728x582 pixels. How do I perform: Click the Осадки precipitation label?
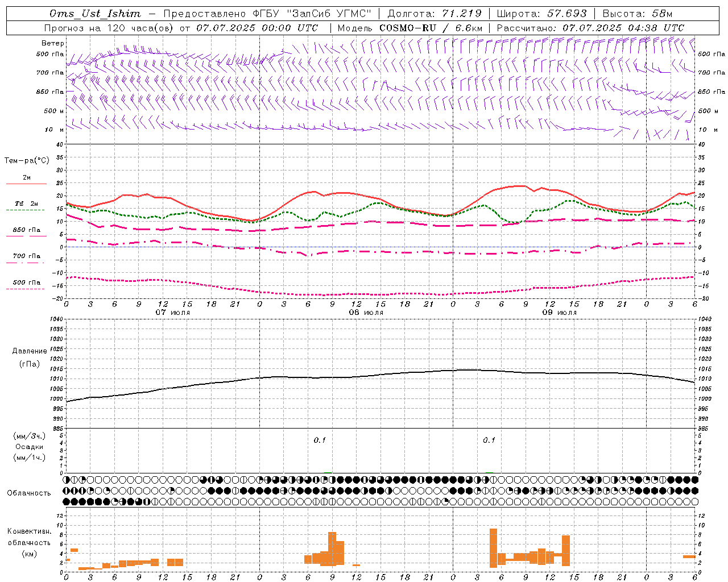[30, 447]
